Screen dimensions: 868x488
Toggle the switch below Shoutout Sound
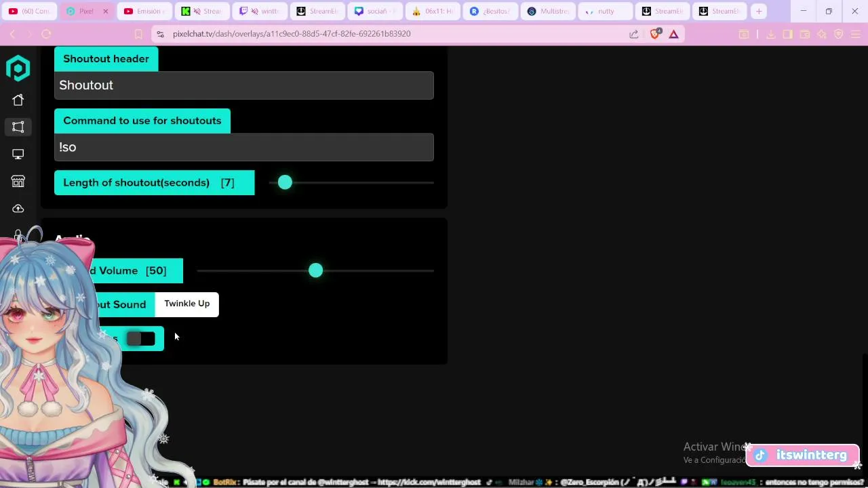pyautogui.click(x=141, y=339)
